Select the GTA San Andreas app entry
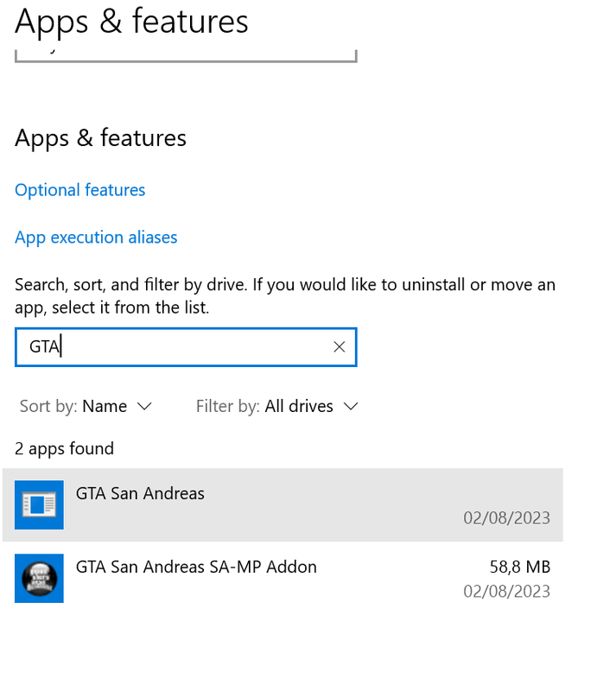 pyautogui.click(x=283, y=505)
